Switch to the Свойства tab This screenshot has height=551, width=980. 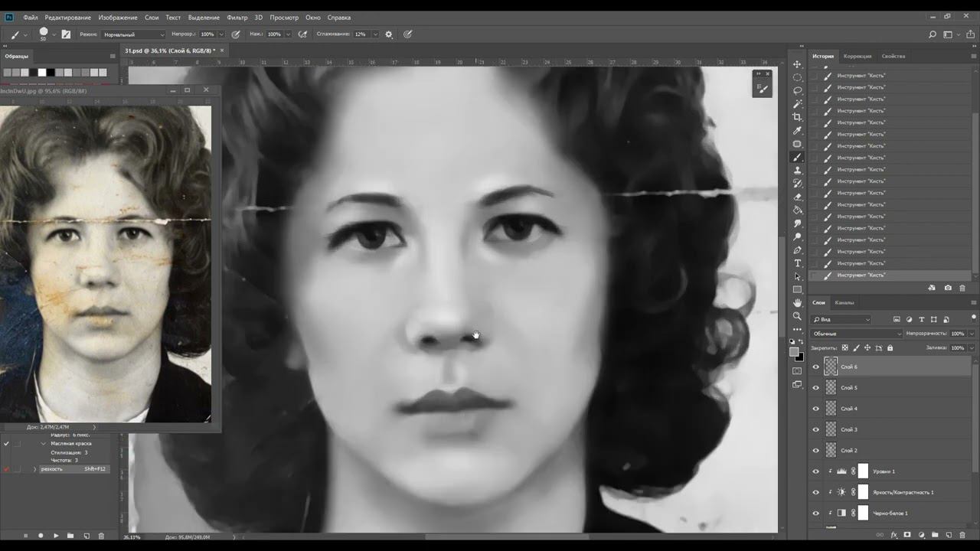(x=893, y=56)
